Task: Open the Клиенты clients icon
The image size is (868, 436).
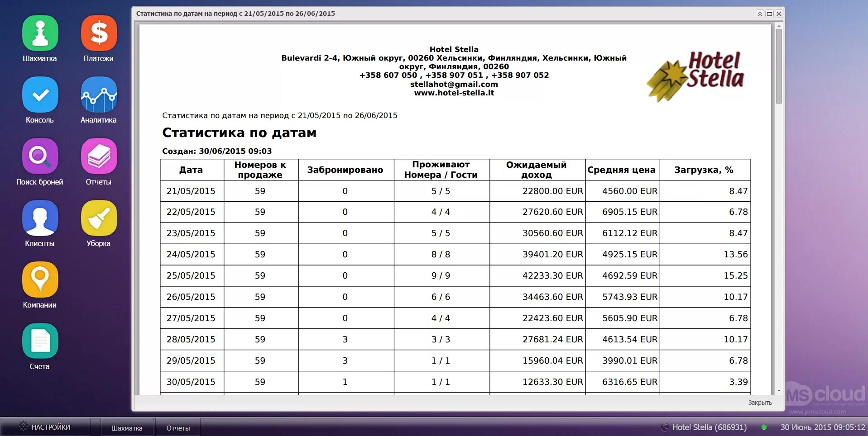Action: tap(40, 218)
